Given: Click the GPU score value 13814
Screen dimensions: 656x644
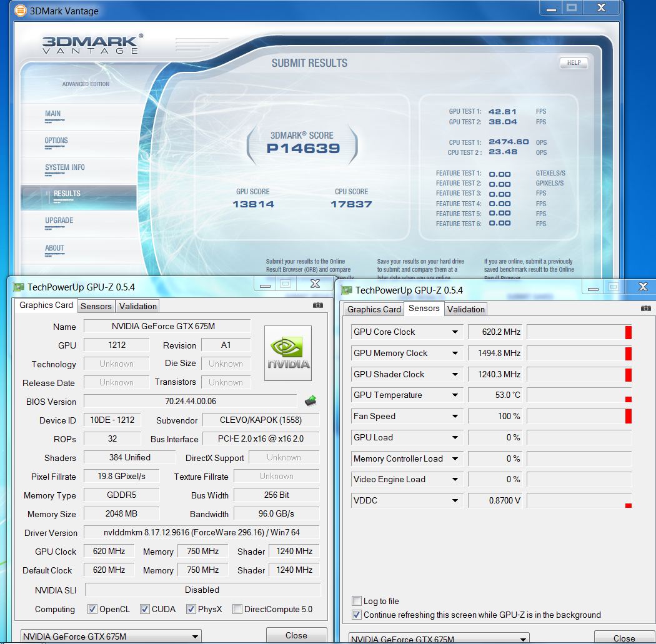Looking at the screenshot, I should pos(253,204).
